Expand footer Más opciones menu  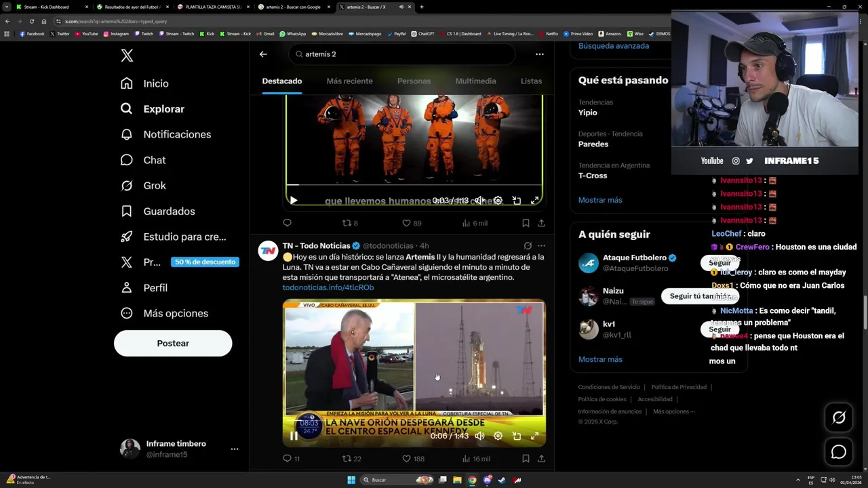[674, 411]
